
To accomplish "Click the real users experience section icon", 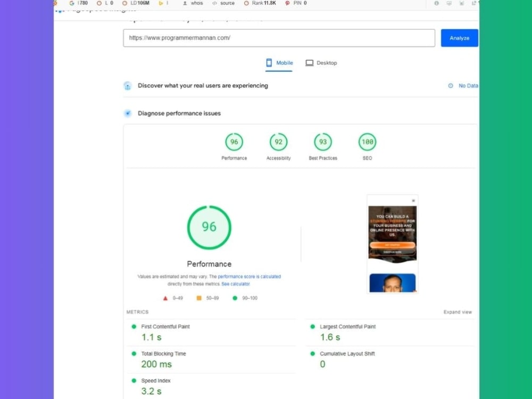I will 128,86.
